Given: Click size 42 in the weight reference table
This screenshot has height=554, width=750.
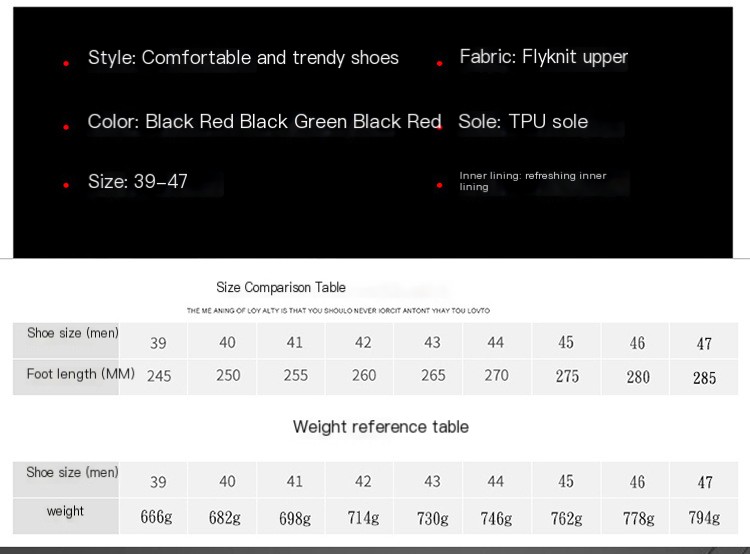Looking at the screenshot, I should 363,481.
